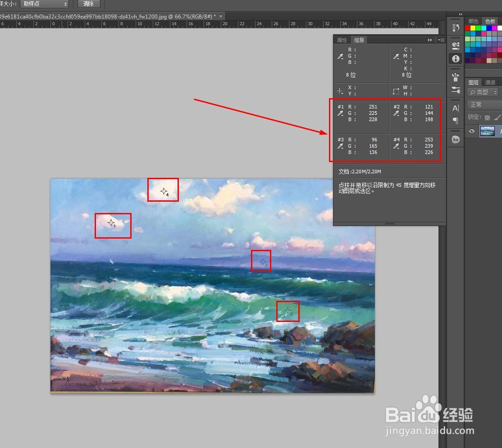Expand the icon dock double-arrow
Image resolution: width=502 pixels, height=448 pixels.
click(461, 14)
